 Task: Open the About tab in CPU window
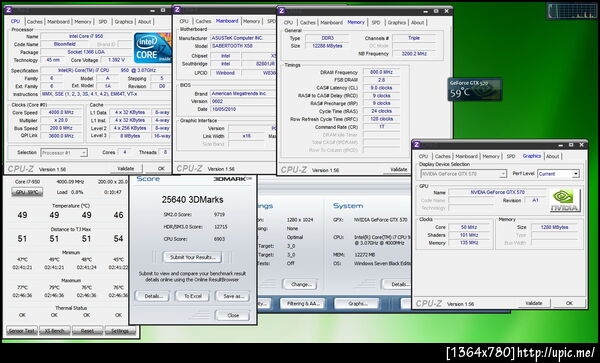pos(144,22)
